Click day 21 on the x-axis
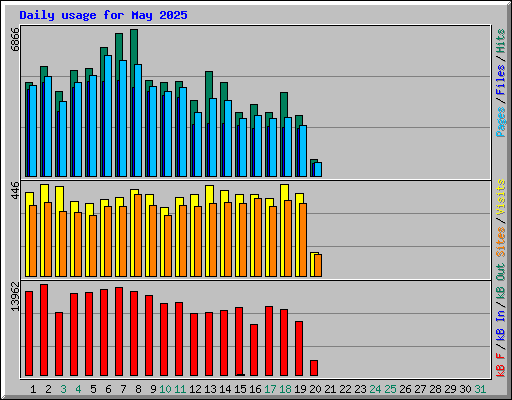512x400 pixels. pyautogui.click(x=330, y=389)
